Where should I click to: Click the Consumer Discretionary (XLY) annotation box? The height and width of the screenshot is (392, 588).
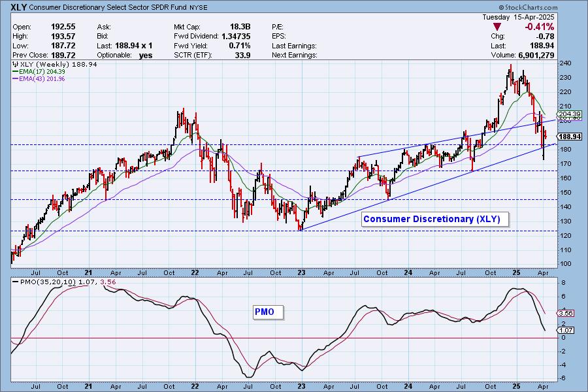tap(435, 219)
